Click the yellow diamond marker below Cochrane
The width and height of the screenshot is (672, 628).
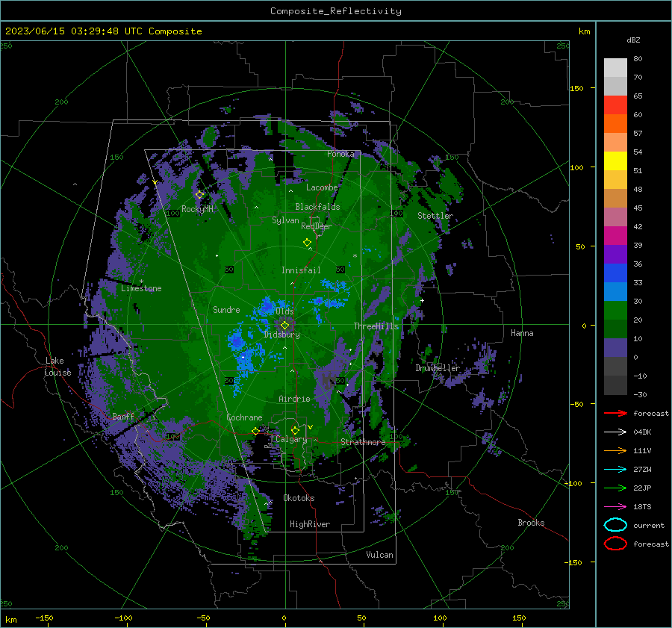tap(255, 431)
